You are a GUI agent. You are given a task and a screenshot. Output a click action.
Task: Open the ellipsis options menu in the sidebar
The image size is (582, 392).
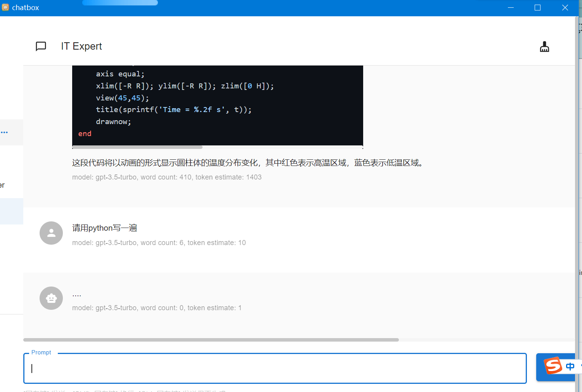pos(5,132)
